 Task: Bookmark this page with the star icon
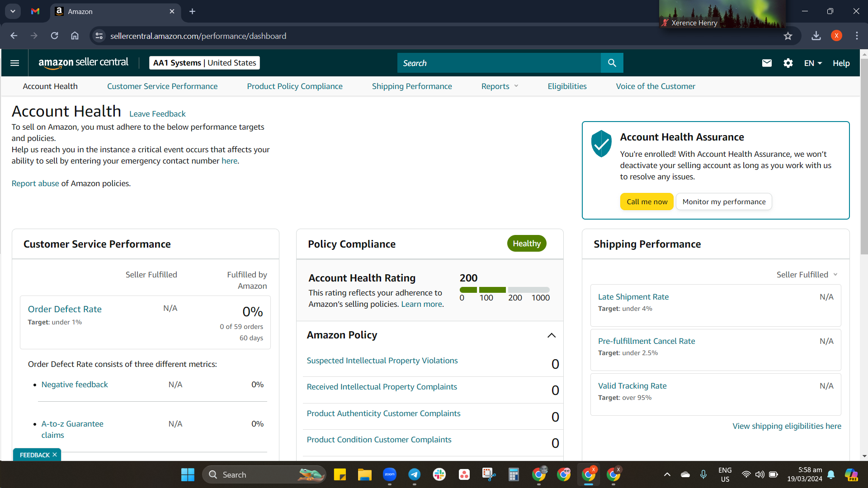[x=788, y=36]
